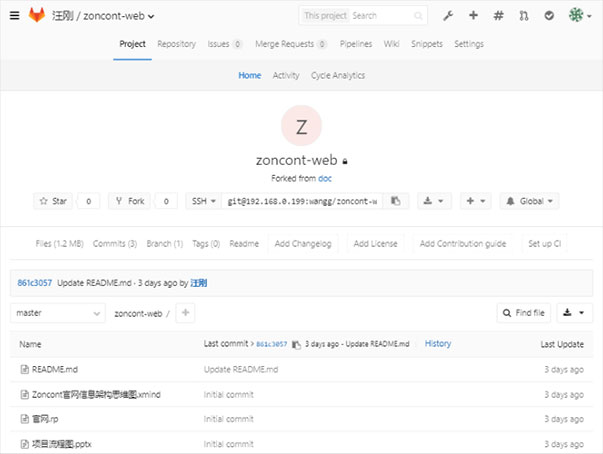The width and height of the screenshot is (603, 454).
Task: Copy the SSH URL to clipboard
Action: pyautogui.click(x=396, y=201)
